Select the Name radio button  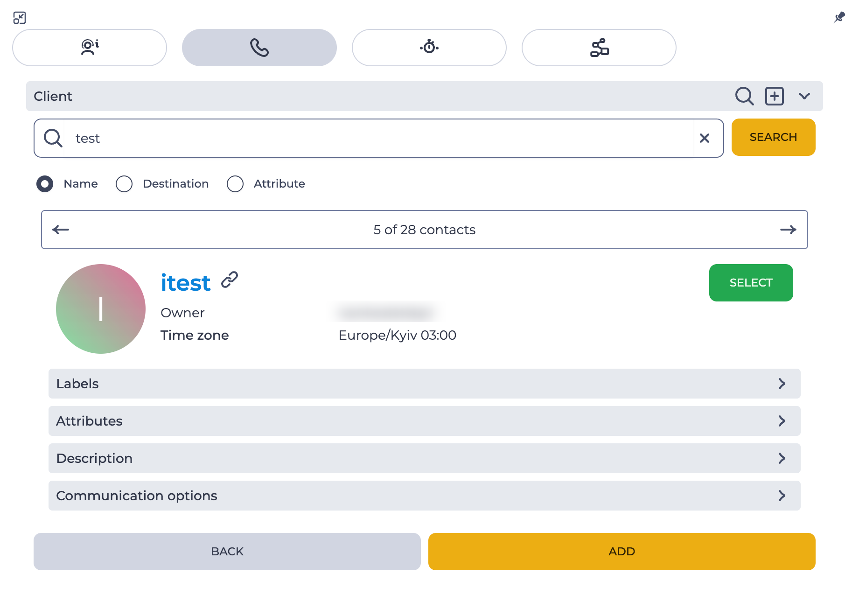[x=45, y=184]
